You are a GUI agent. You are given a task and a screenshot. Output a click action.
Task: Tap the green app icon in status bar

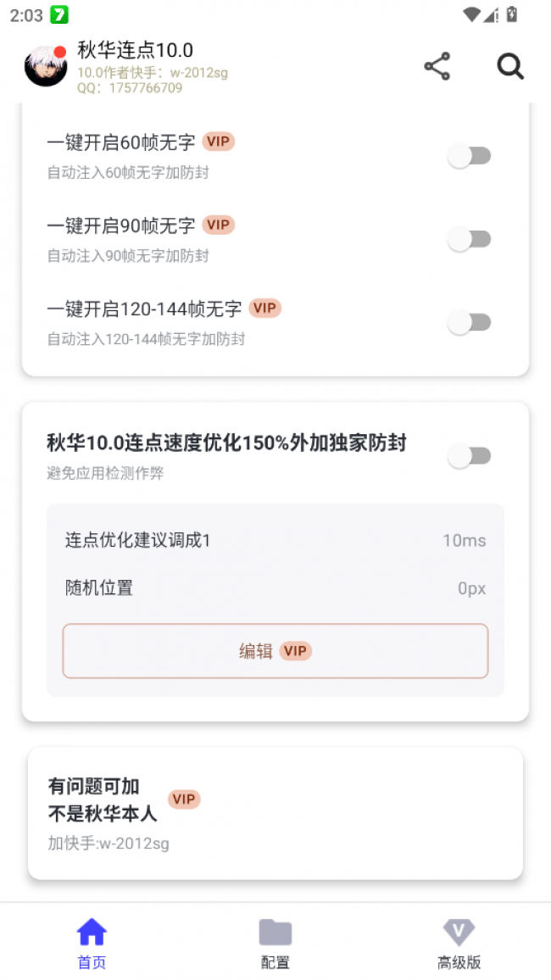tap(59, 14)
